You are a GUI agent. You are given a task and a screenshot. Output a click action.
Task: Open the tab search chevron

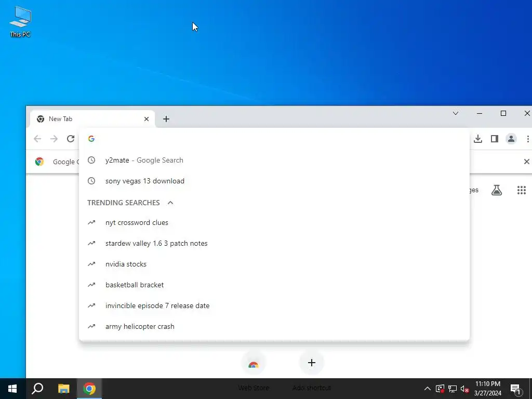[456, 113]
